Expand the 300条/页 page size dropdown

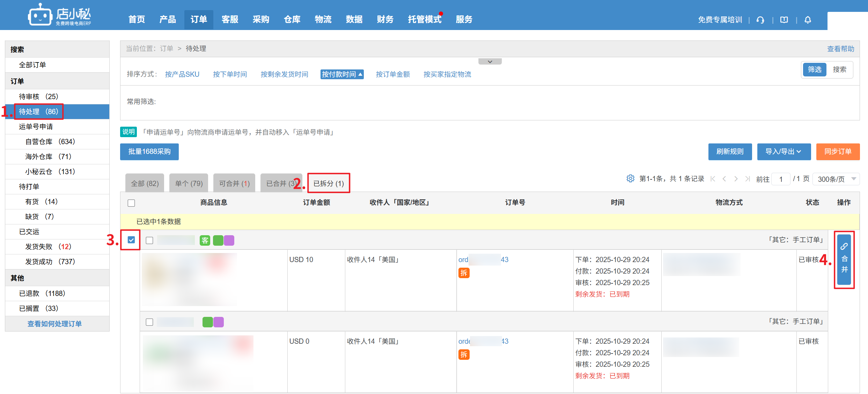[836, 179]
